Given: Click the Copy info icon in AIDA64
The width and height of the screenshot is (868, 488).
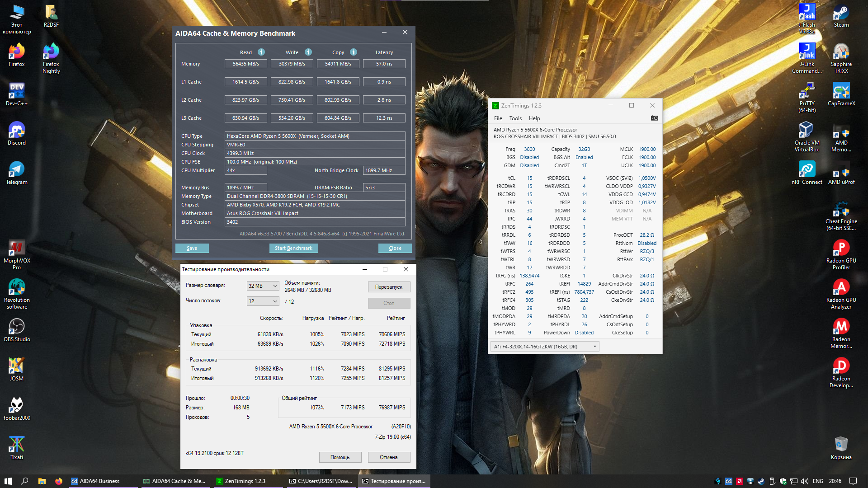Looking at the screenshot, I should click(354, 52).
